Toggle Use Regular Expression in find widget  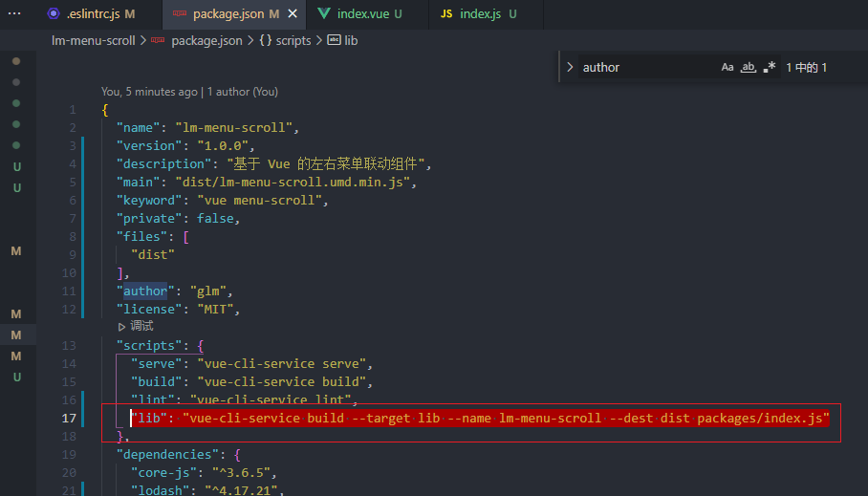coord(769,67)
